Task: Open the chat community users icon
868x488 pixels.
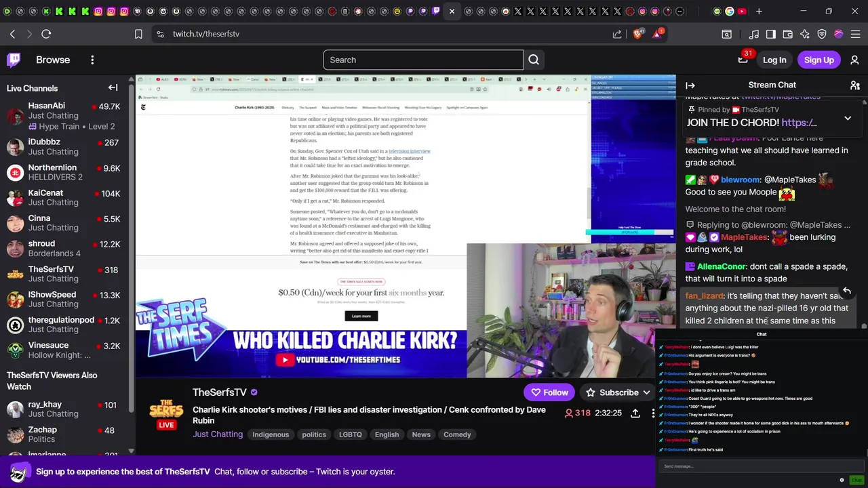Action: coord(855,85)
